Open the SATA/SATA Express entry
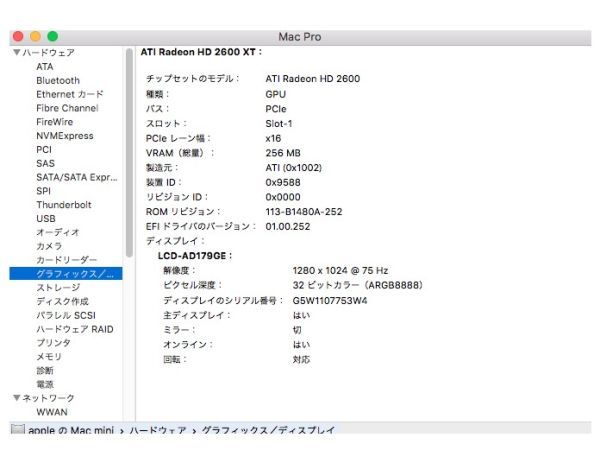Viewport: 600px width, 463px height. [x=77, y=177]
